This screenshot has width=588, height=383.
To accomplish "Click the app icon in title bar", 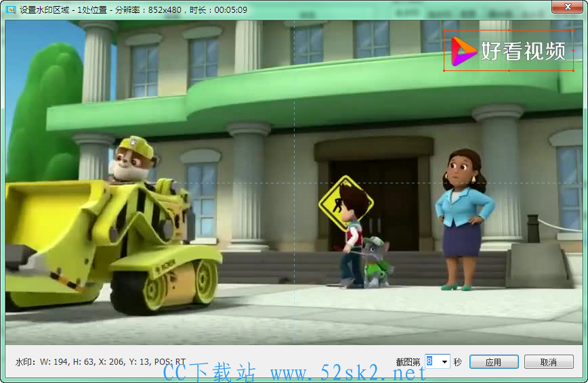I will 11,9.
